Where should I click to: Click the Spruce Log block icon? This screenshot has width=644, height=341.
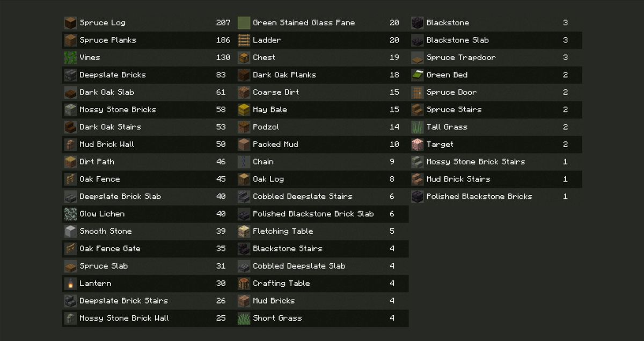71,23
